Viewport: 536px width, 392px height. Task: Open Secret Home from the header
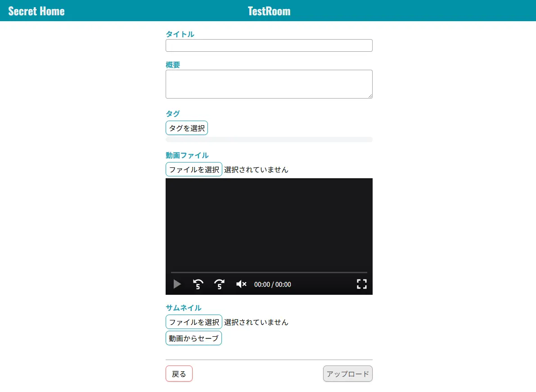36,10
